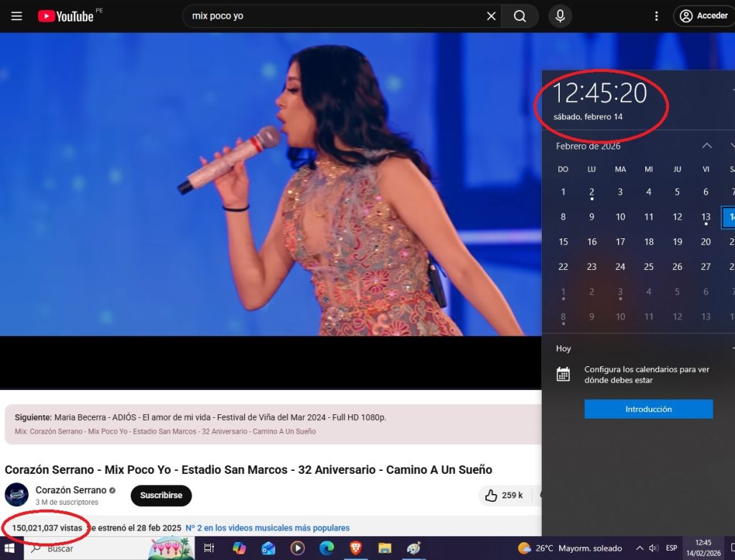
Task: Click the magnifying glass search button
Action: coord(520,16)
